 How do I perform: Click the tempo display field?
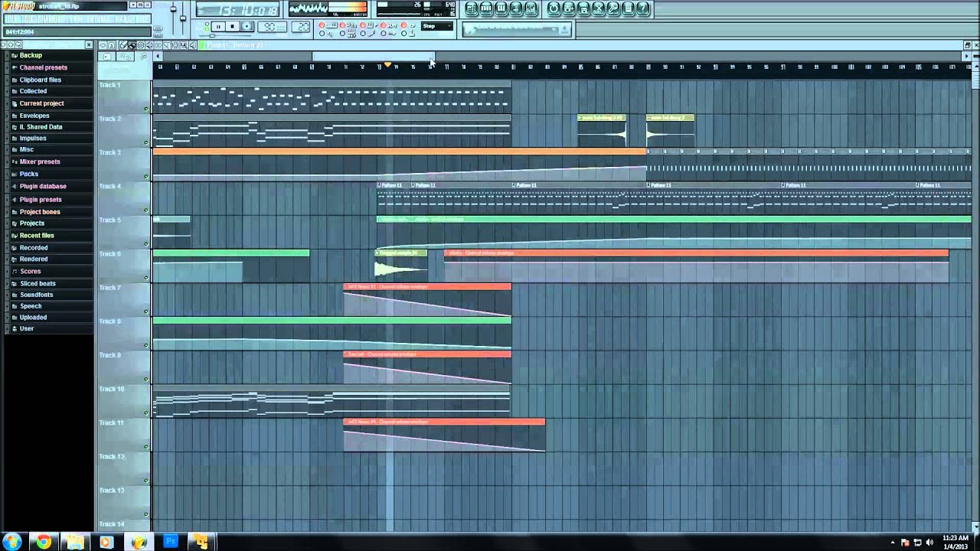tap(272, 26)
